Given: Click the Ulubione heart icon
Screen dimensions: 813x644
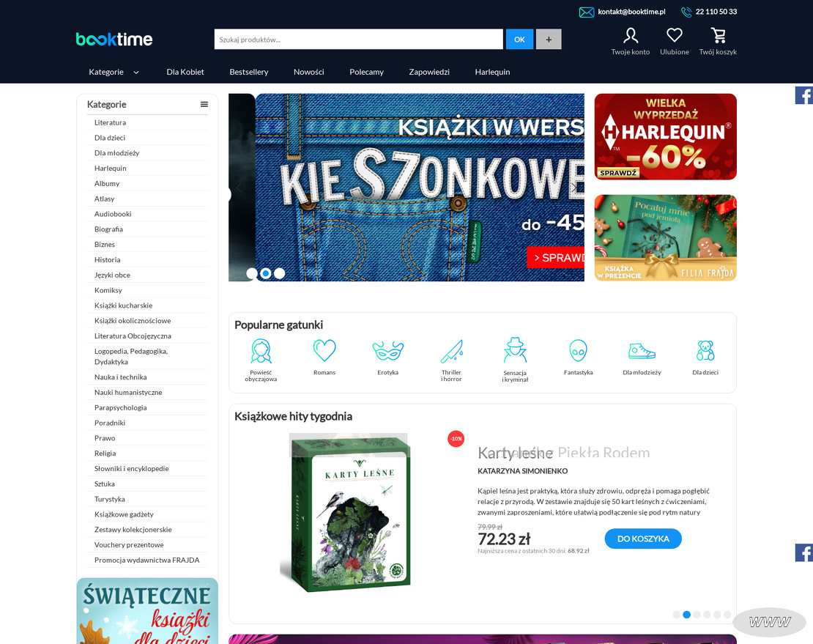Looking at the screenshot, I should tap(674, 35).
